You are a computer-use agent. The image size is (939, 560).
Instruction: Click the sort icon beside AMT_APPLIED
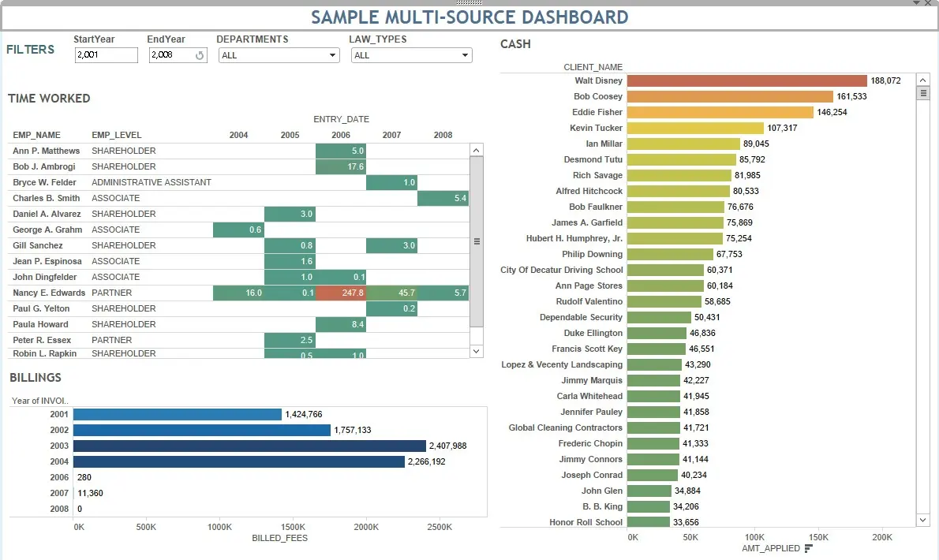pyautogui.click(x=809, y=548)
